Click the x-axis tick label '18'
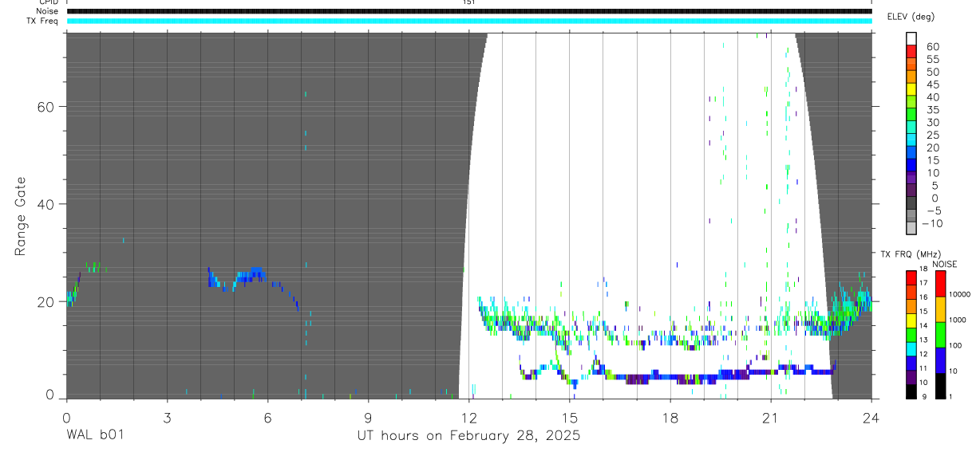 point(670,417)
